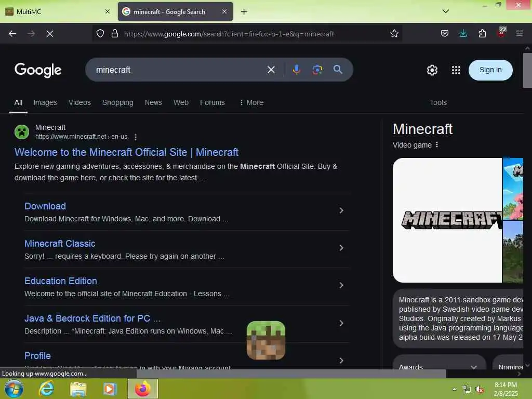Stop loading the page with the X button
Screen dimensions: 532x399
point(50,34)
